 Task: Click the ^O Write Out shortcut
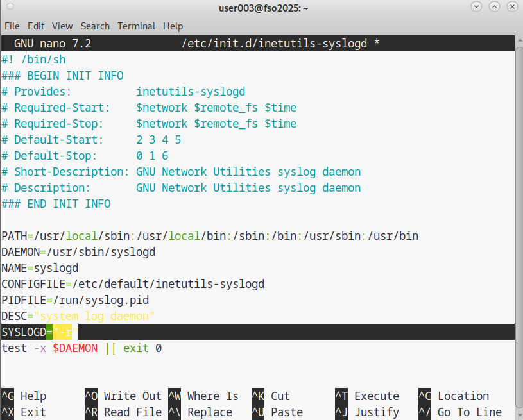point(123,396)
